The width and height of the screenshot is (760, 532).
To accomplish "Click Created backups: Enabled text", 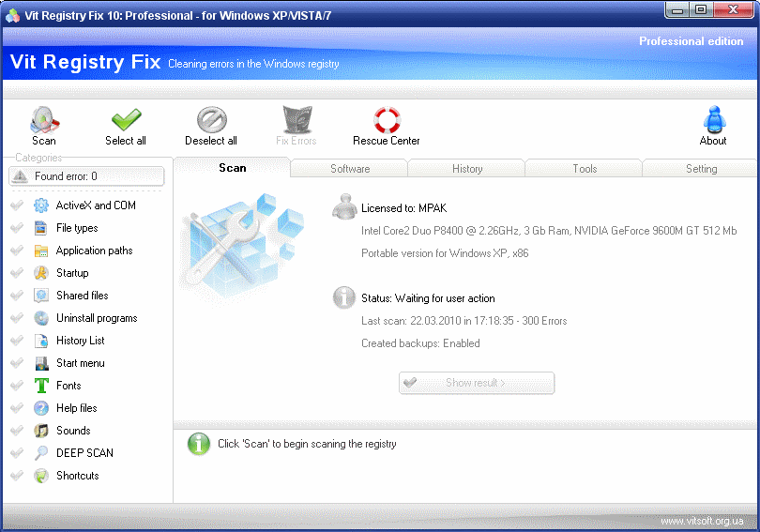I will (x=420, y=343).
